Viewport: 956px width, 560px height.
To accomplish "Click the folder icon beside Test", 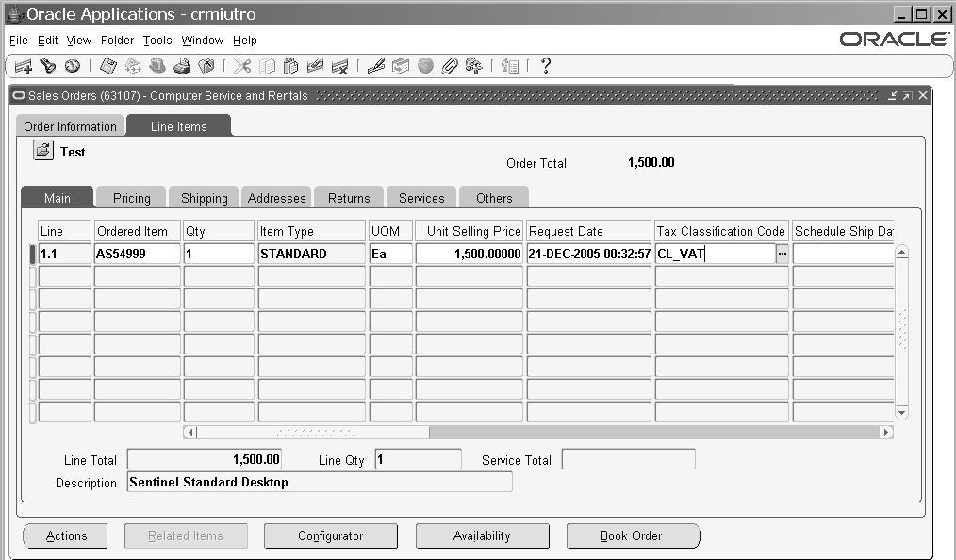I will coord(43,150).
